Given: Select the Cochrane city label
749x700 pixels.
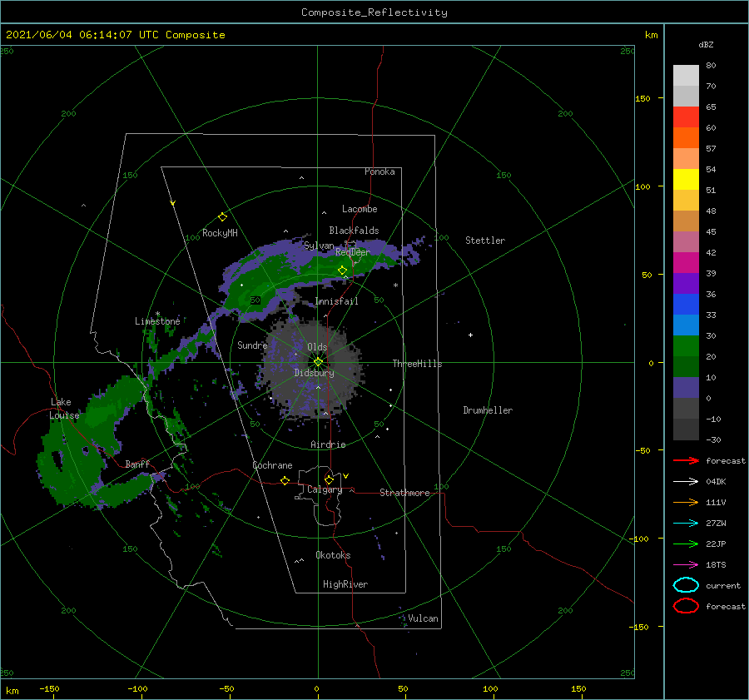Looking at the screenshot, I should [272, 465].
